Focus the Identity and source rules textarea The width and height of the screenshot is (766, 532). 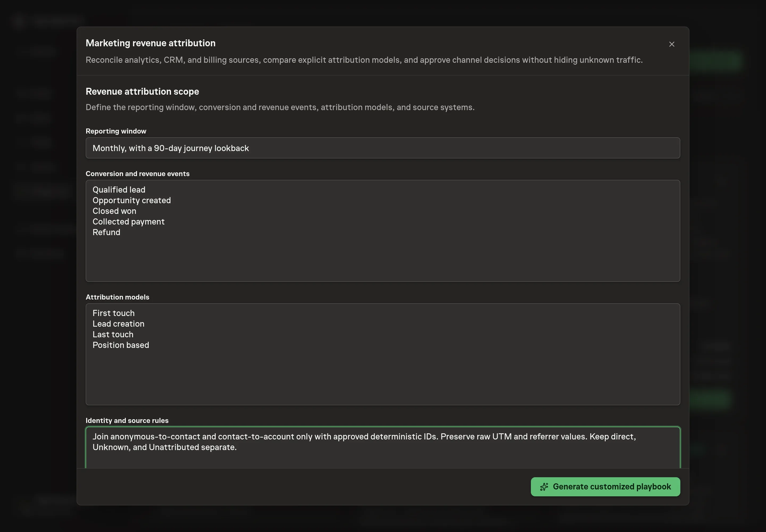point(383,447)
